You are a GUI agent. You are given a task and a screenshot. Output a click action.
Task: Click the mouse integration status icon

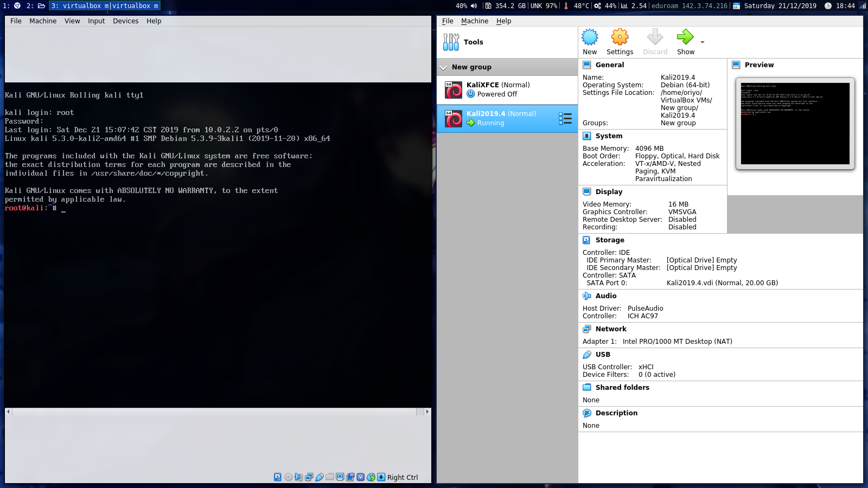point(371,477)
